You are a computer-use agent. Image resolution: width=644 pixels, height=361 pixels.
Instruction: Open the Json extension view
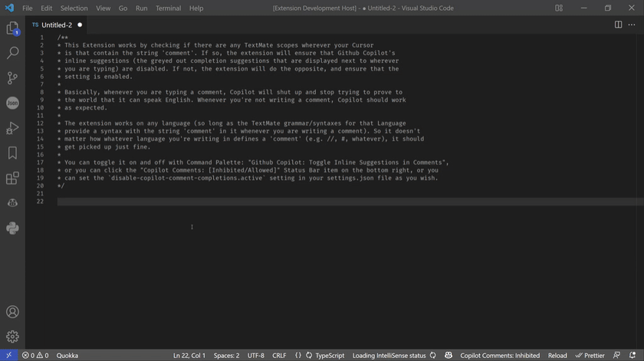pos(12,103)
